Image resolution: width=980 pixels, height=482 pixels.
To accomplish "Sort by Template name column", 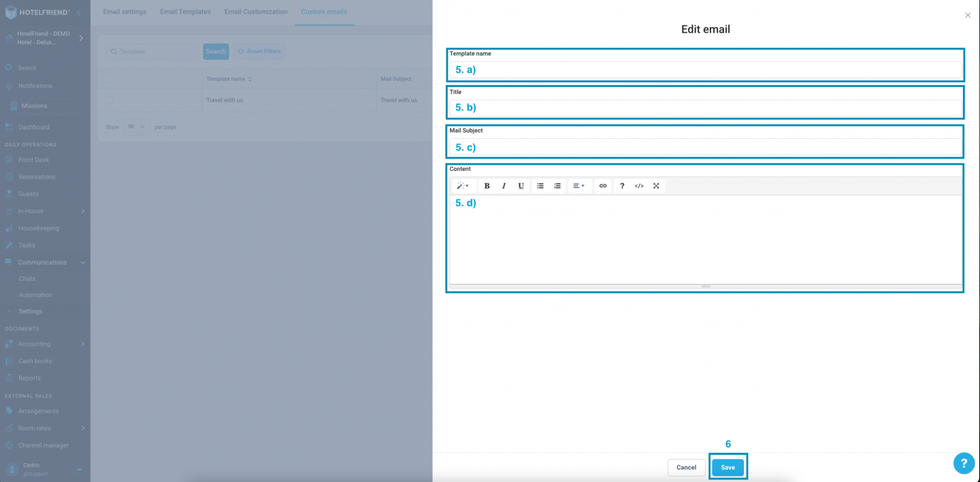I will click(x=229, y=79).
